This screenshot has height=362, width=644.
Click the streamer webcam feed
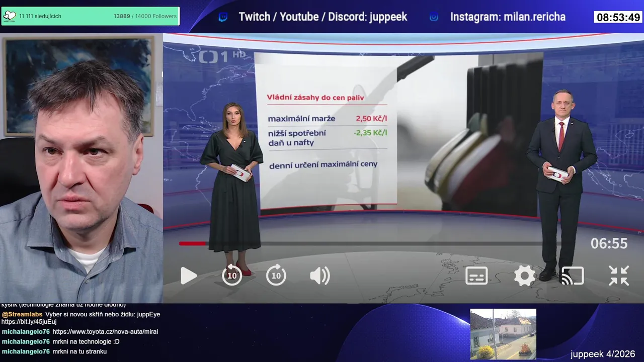point(81,168)
